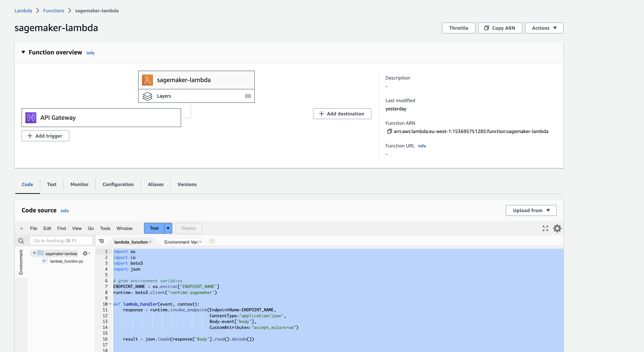644x352 pixels.
Task: Enter fullscreen editor mode
Action: (545, 228)
